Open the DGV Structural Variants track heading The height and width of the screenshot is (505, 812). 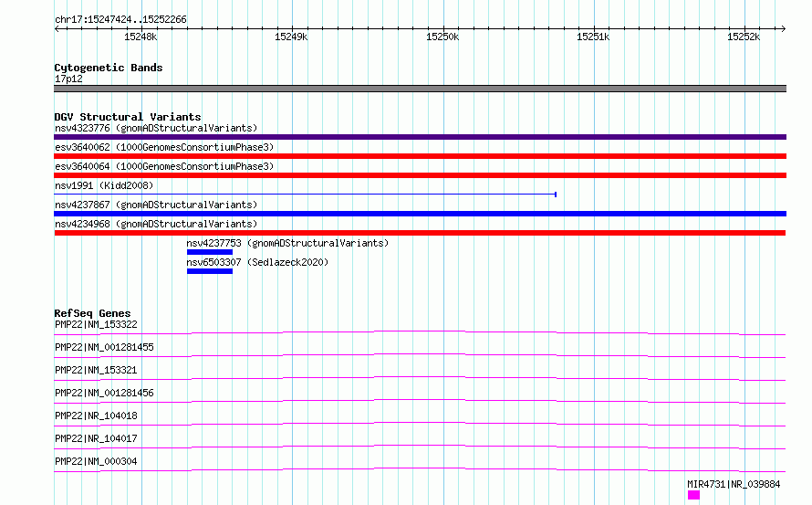pyautogui.click(x=128, y=117)
